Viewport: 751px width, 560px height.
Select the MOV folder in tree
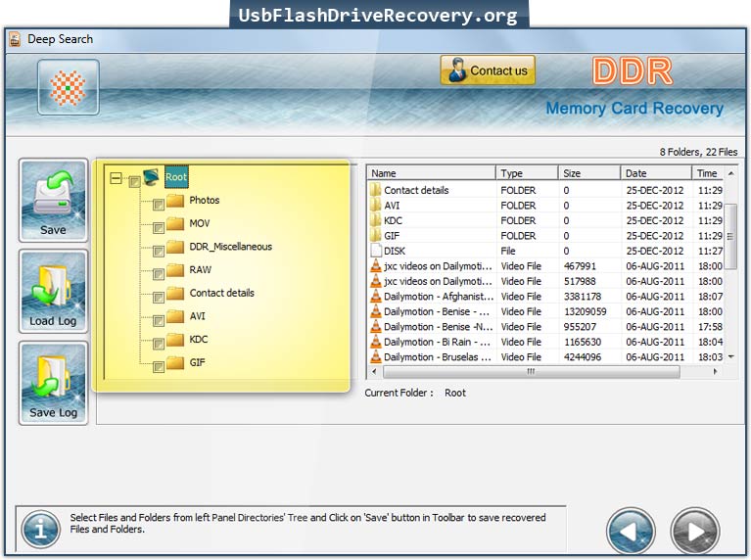point(200,223)
